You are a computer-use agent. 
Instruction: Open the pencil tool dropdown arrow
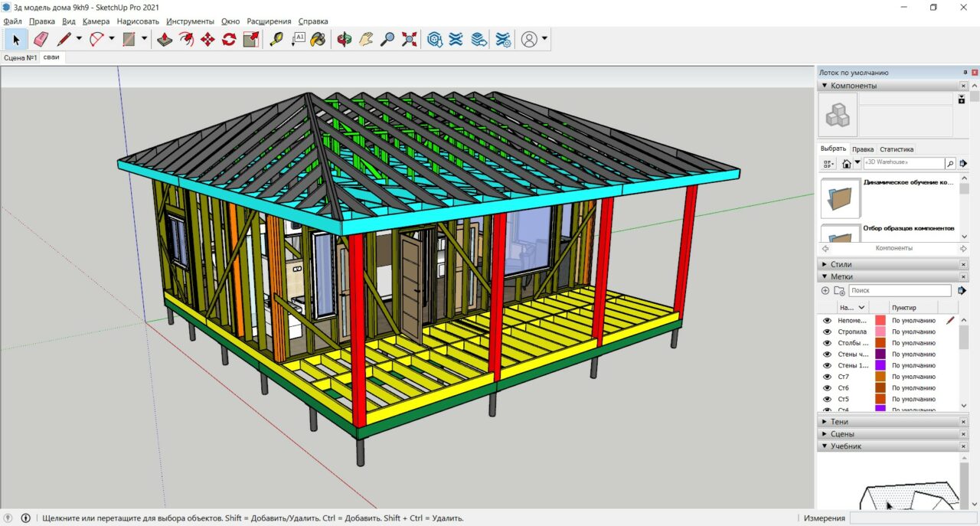point(79,39)
